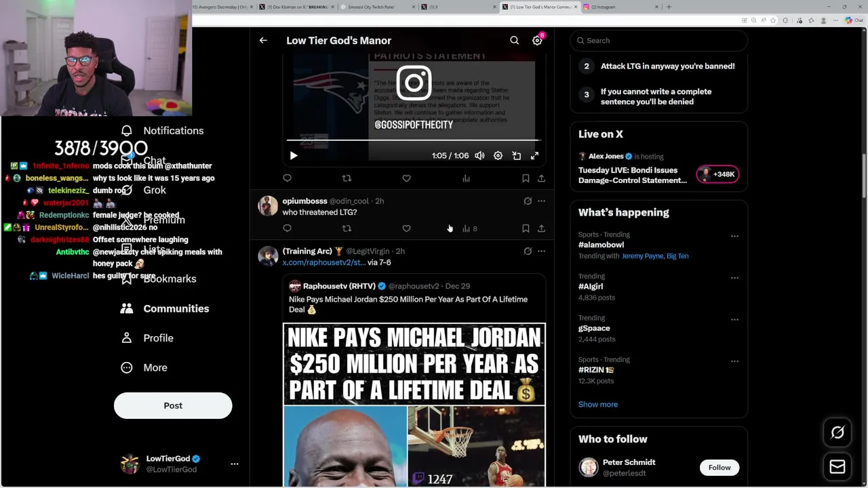Image resolution: width=868 pixels, height=488 pixels.
Task: Go back using the arrow beside Low Tier God's Manor
Action: pos(263,41)
